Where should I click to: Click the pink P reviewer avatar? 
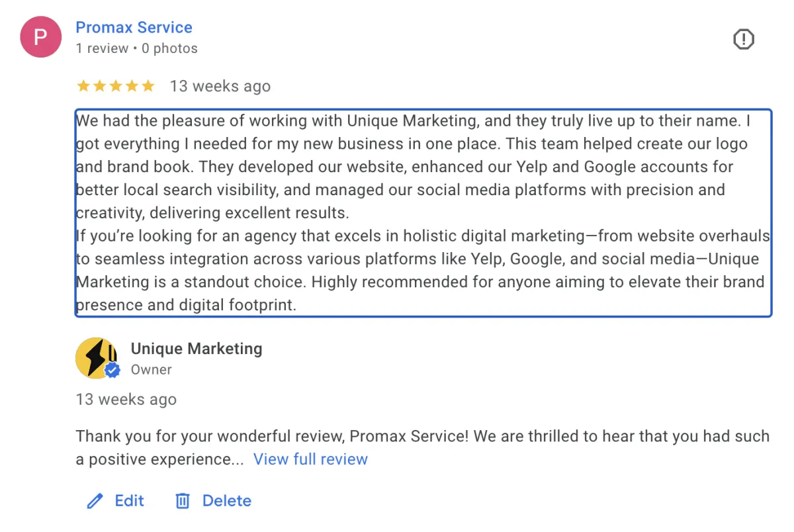[41, 37]
